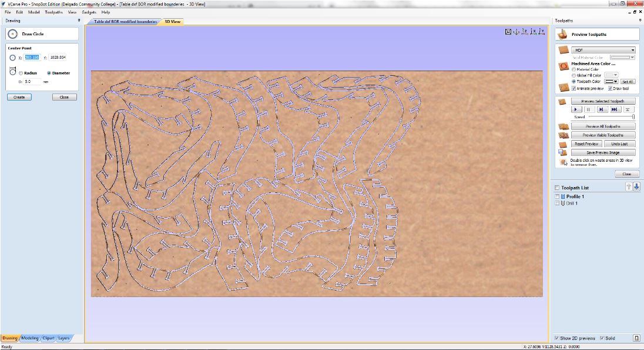The image size is (644, 350).
Task: Choose Material Color radio option
Action: 573,69
